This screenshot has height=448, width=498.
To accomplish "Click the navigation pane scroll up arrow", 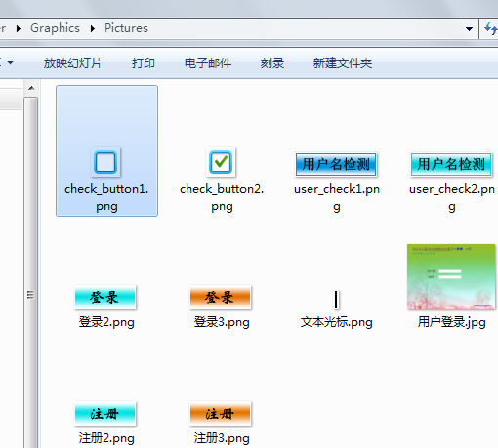I will point(31,88).
